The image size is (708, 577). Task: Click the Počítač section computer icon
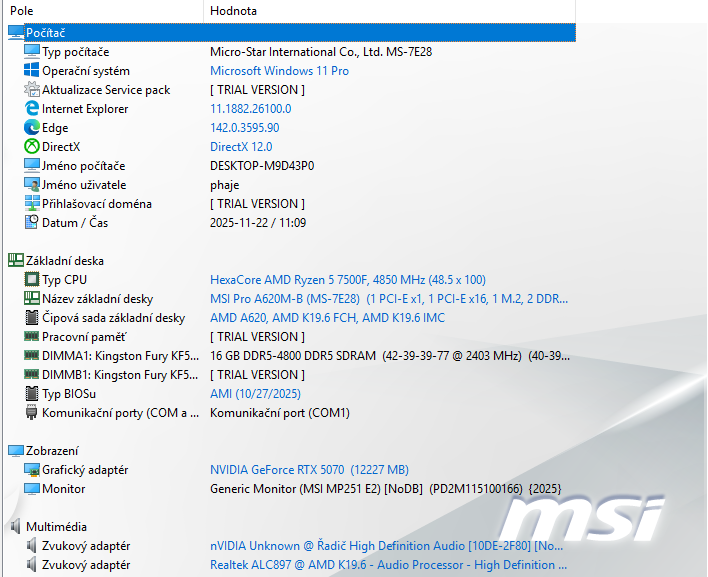pos(16,33)
